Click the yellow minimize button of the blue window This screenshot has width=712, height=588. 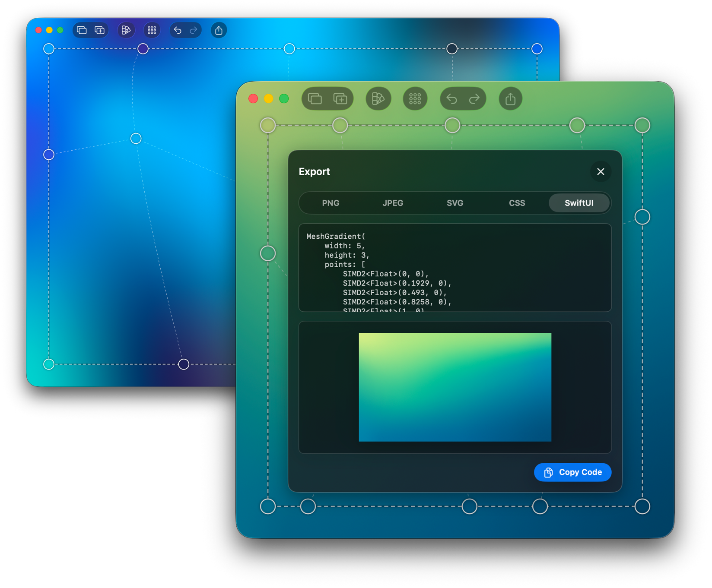click(x=49, y=30)
